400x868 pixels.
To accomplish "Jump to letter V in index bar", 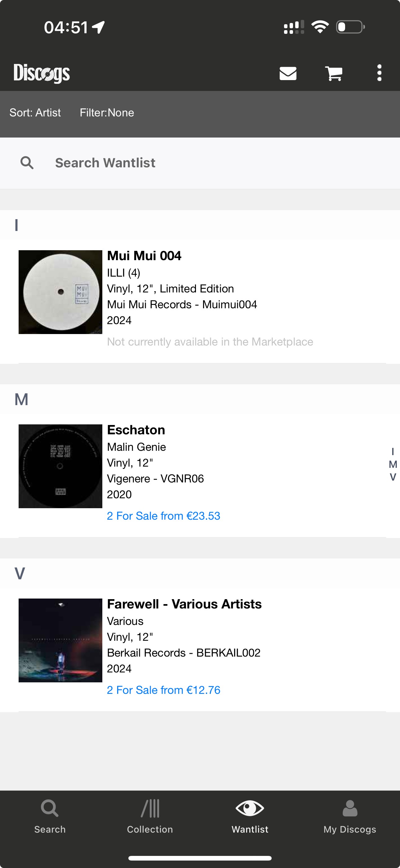I will pos(393,477).
